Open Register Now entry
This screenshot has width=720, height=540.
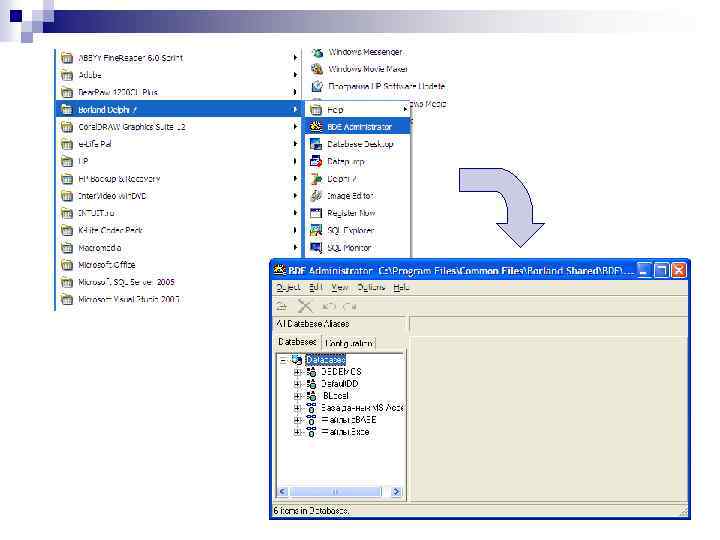coord(358,213)
